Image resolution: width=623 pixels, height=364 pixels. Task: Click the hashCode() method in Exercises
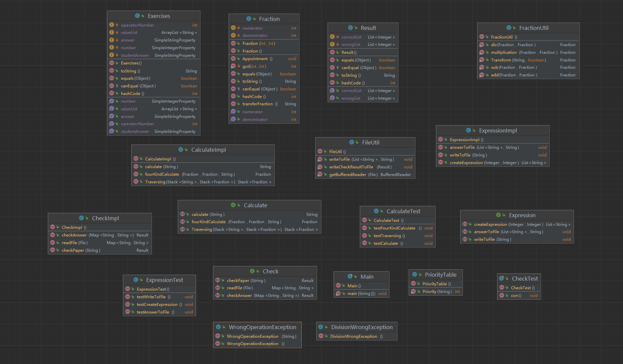154,94
